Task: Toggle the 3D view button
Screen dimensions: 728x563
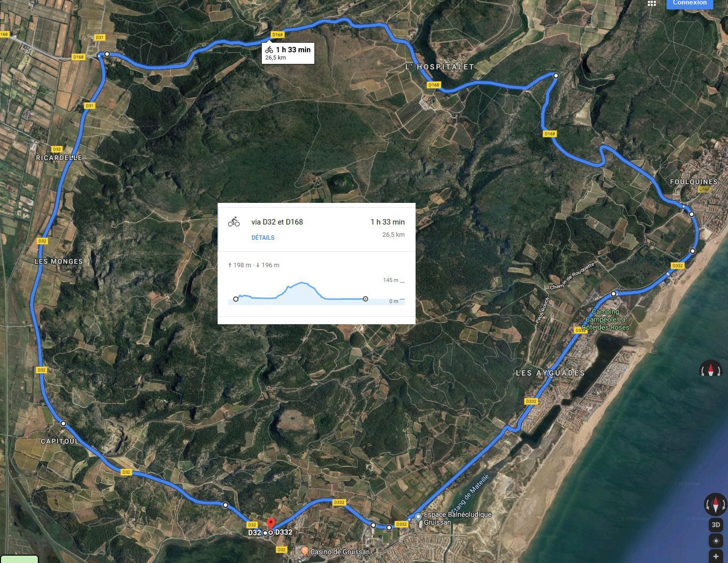Action: pyautogui.click(x=716, y=525)
